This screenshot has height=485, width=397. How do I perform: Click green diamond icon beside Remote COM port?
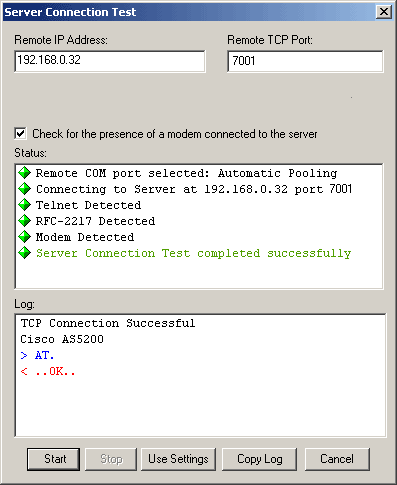tap(24, 173)
